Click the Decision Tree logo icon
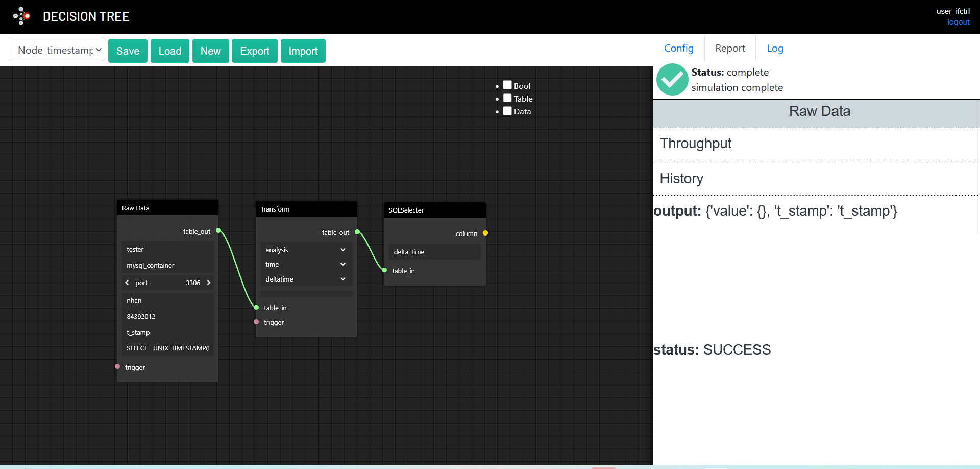Viewport: 980px width, 469px height. point(21,16)
